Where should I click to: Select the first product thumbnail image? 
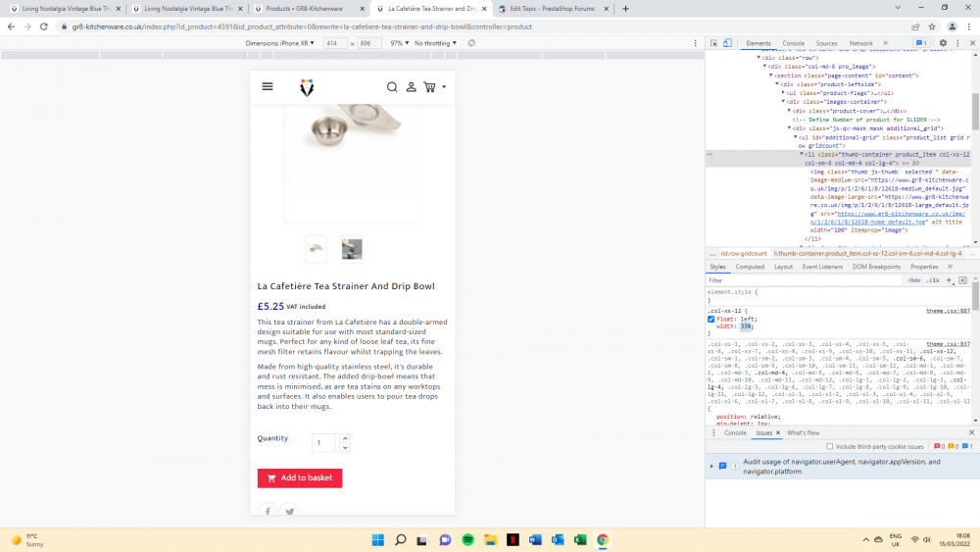click(317, 249)
